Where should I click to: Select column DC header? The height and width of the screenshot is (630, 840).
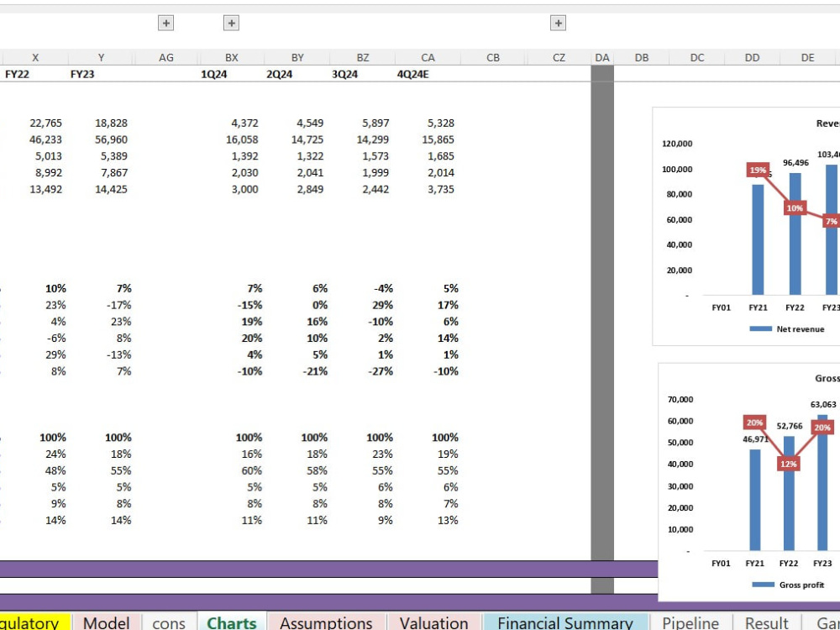(697, 57)
